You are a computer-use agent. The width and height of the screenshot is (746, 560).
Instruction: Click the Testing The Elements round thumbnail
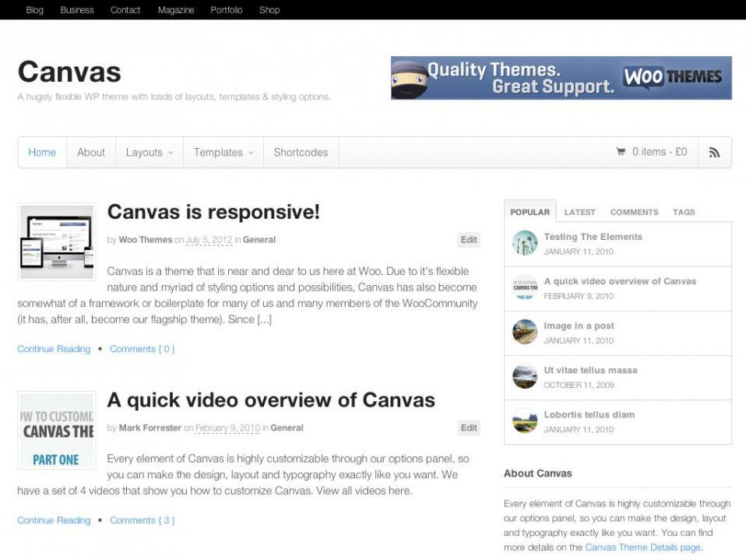point(525,243)
